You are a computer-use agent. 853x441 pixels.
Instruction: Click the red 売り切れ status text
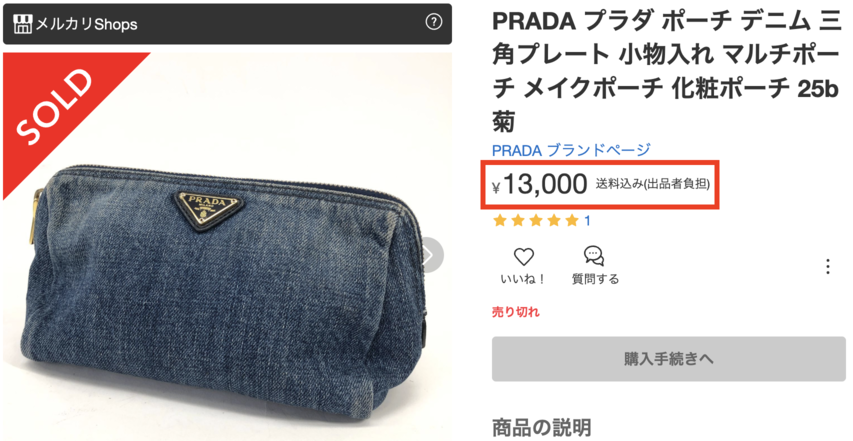point(515,312)
